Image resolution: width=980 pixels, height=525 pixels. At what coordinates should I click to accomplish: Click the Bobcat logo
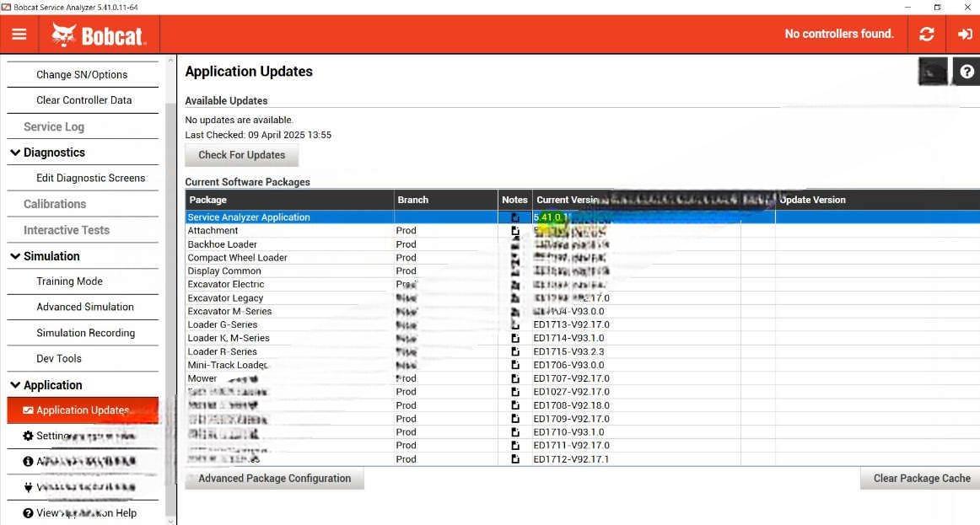[98, 35]
